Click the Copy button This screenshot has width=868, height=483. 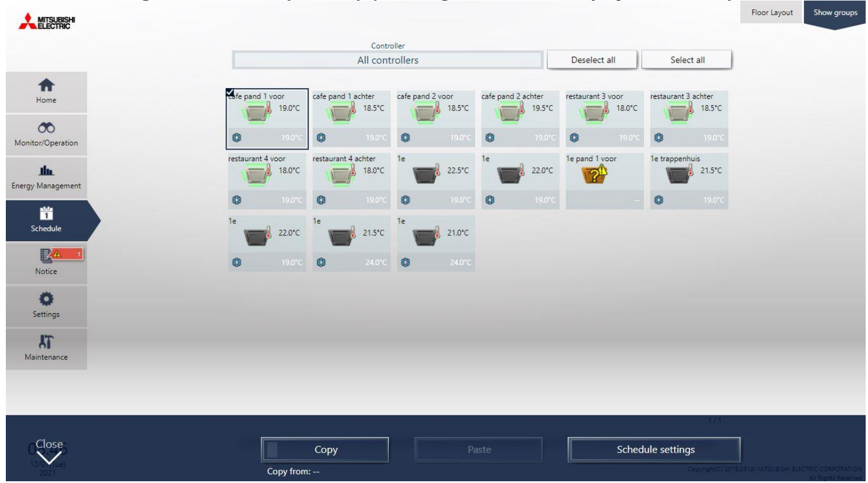point(325,450)
